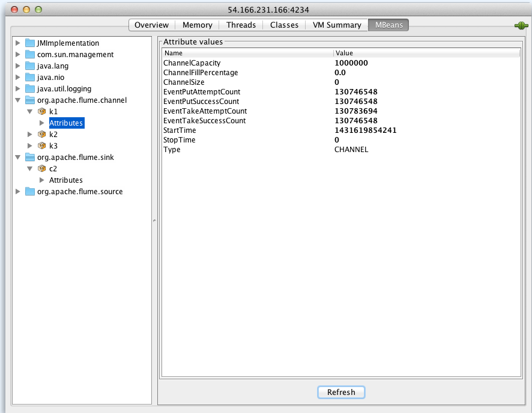Click the k1 MBean icon
Screen dimensions: 532x413
42,112
